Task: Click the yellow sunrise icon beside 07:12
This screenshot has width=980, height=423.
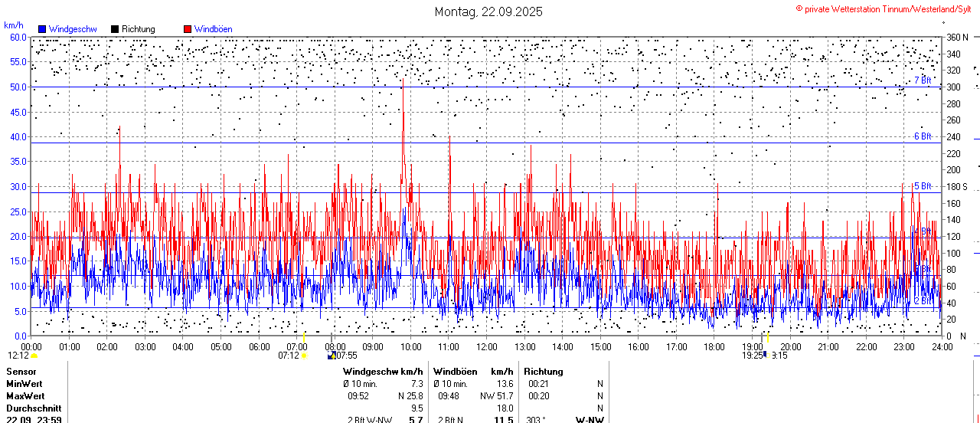Action: 304,356
